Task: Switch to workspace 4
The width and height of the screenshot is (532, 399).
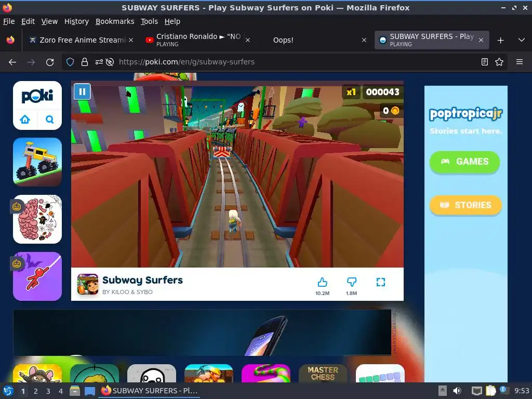Action: click(61, 391)
